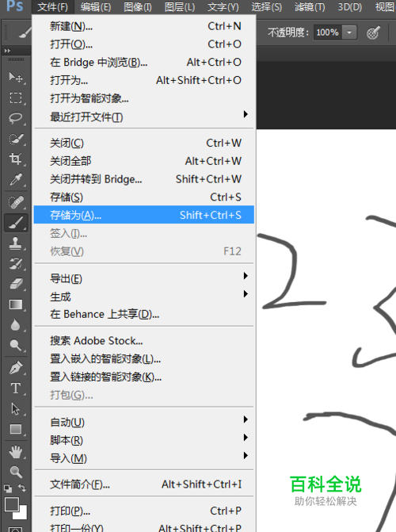Open the opacity dropdown arrow
396x532 pixels.
tap(349, 33)
